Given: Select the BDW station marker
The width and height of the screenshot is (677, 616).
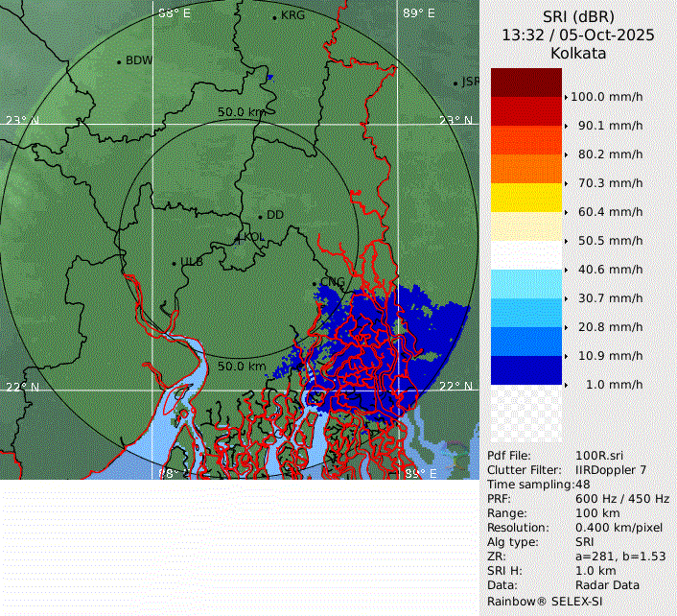Looking at the screenshot, I should click(119, 62).
